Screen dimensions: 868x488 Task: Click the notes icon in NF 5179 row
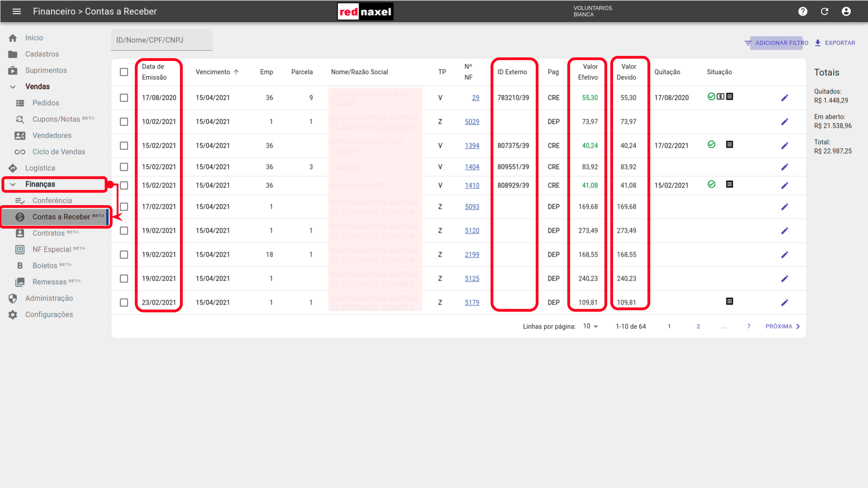[729, 301]
